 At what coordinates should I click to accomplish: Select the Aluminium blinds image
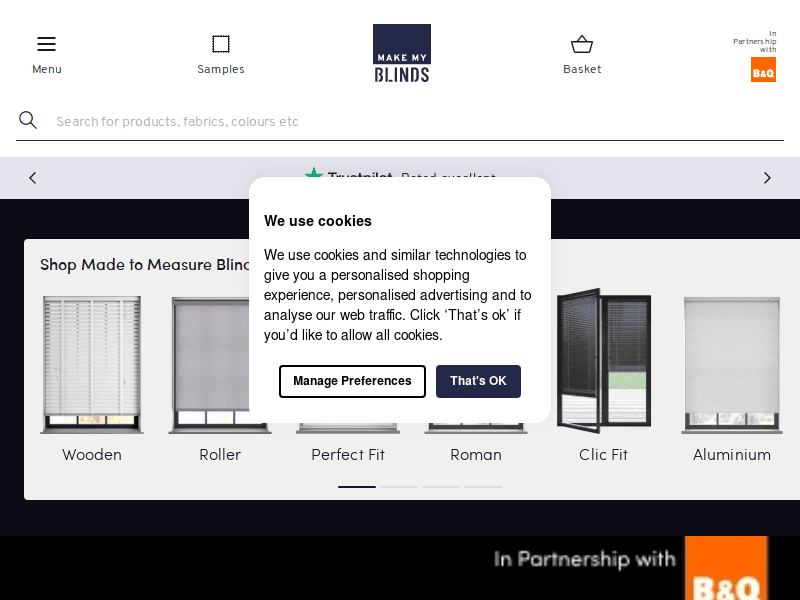(732, 364)
